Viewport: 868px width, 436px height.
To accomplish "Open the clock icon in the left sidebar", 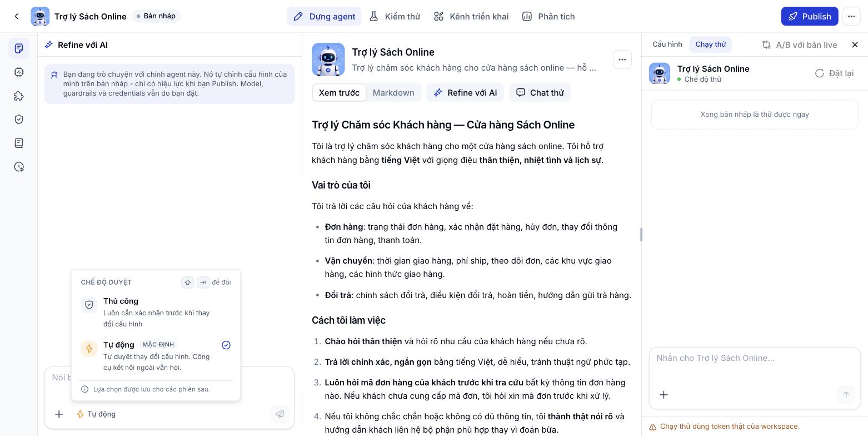I will pos(19,167).
